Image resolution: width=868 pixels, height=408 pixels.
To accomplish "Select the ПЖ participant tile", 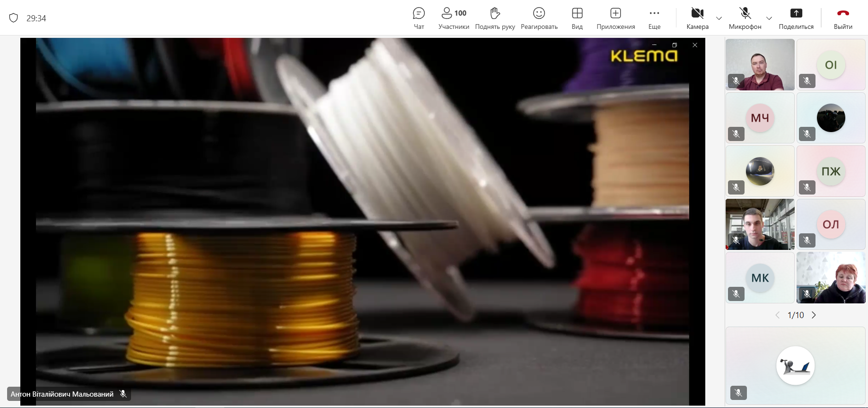I will pos(831,171).
